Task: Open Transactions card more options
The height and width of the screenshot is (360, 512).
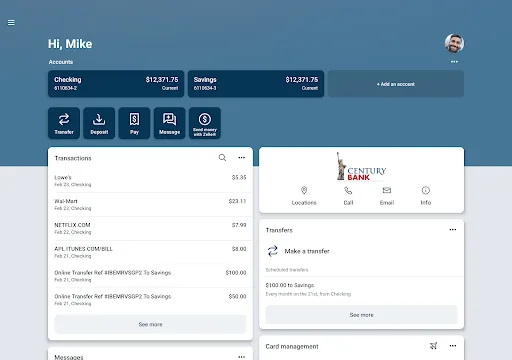Action: (242, 158)
